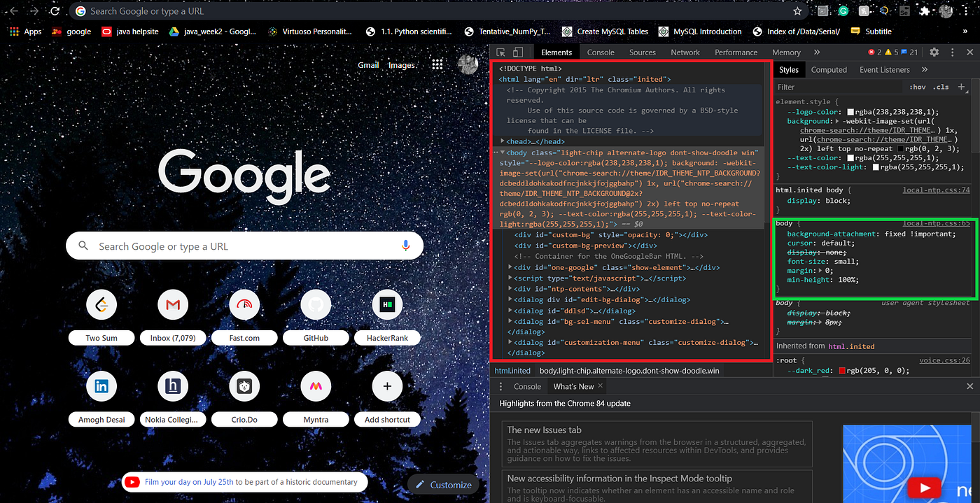This screenshot has height=503, width=980.
Task: Expand the one-google div node
Action: 510,267
